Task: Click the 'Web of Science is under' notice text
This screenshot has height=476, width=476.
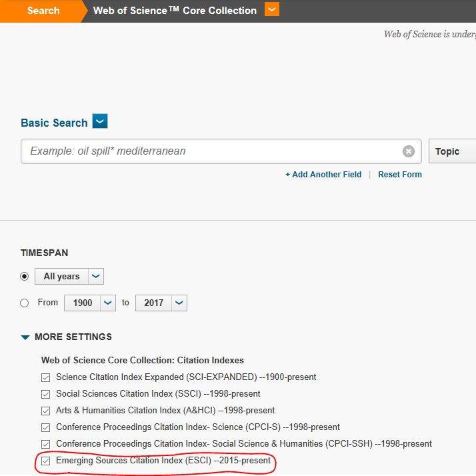Action: click(x=430, y=34)
